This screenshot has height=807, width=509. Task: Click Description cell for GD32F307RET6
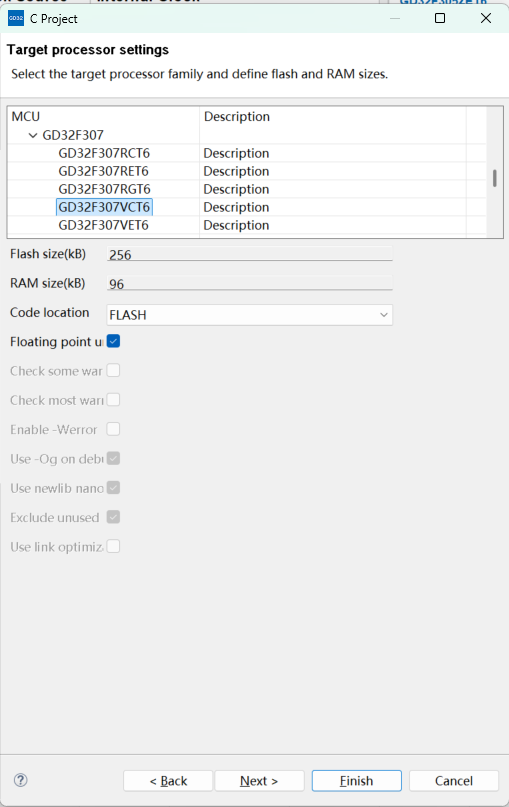point(236,171)
